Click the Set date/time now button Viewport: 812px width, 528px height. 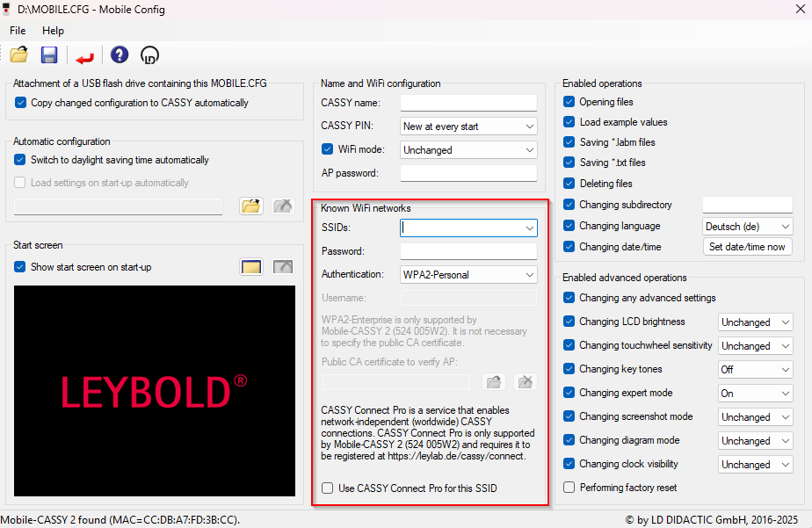point(747,247)
